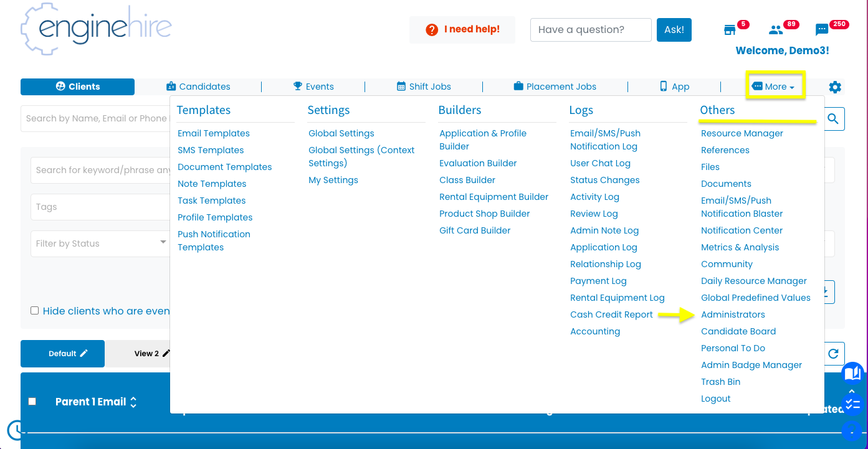
Task: Click Logout in the Others menu
Action: [x=716, y=399]
